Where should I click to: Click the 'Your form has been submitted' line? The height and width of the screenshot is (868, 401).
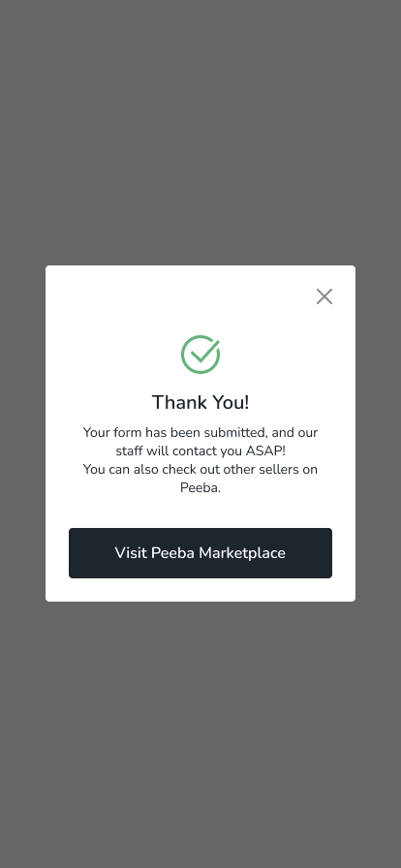[x=200, y=432]
